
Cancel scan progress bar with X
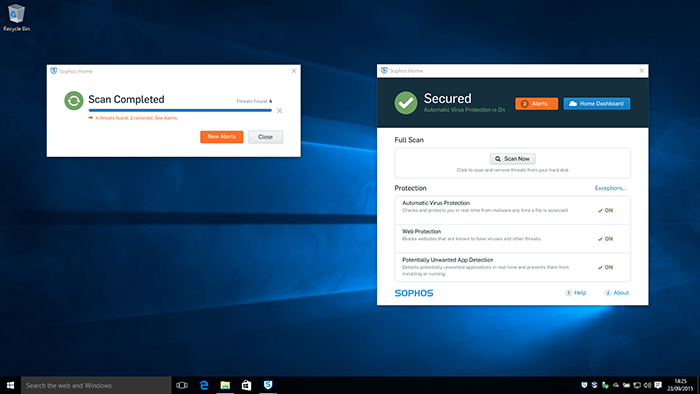(279, 111)
